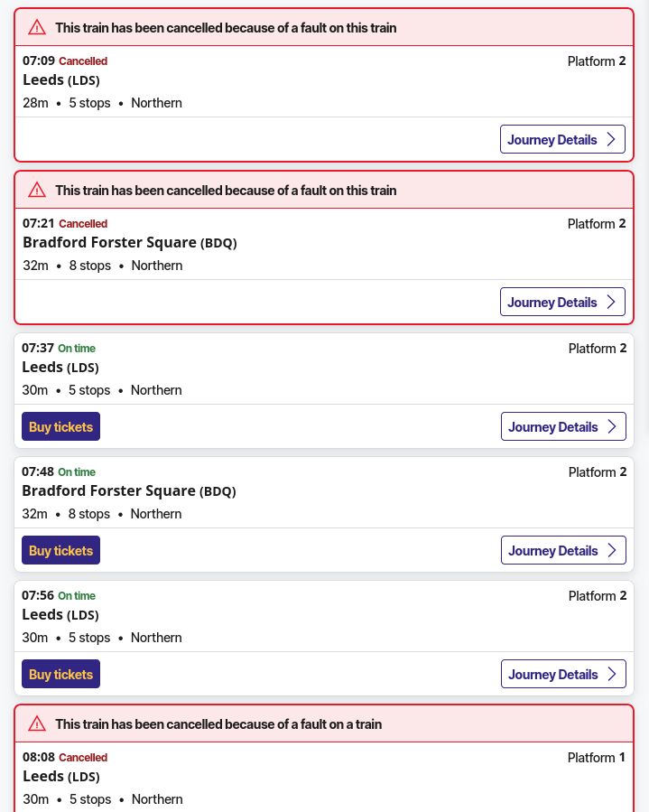Click Buy tickets for the 07:37 Leeds train
Screen dimensions: 649x812
coord(60,426)
